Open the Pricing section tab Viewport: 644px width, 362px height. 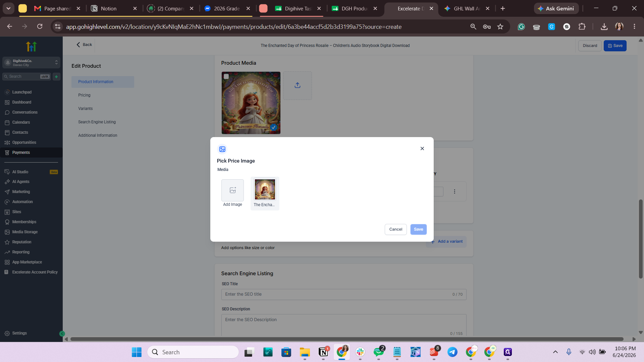pyautogui.click(x=84, y=95)
